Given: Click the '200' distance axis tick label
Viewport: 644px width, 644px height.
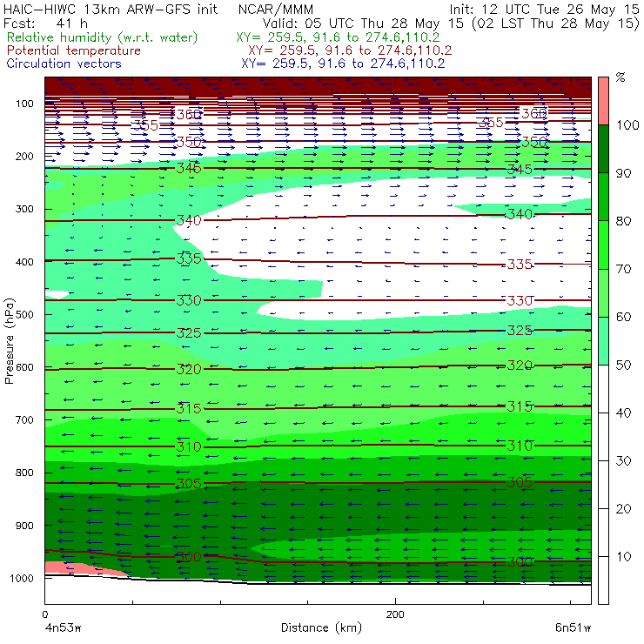Looking at the screenshot, I should [395, 614].
